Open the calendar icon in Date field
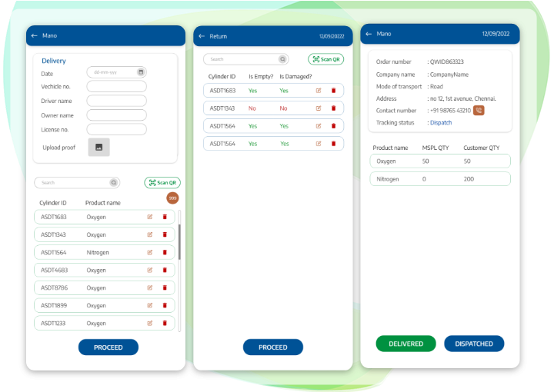This screenshot has height=392, width=554. pyautogui.click(x=141, y=72)
